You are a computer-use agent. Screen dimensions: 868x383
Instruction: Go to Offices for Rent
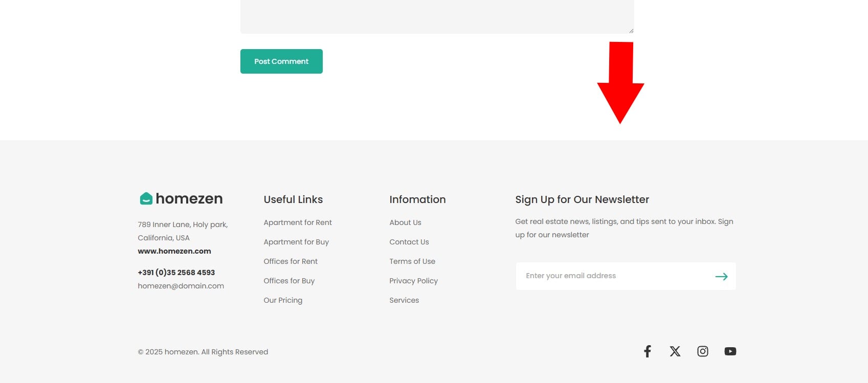pos(290,261)
